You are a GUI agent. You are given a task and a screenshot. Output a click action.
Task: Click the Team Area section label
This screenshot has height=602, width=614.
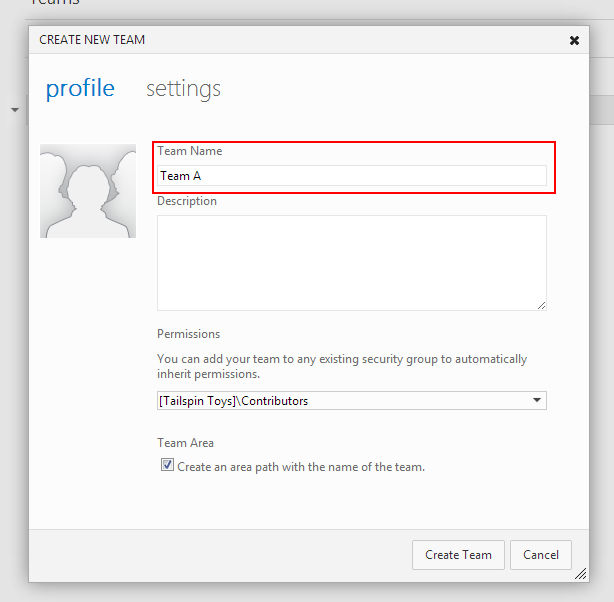(185, 443)
